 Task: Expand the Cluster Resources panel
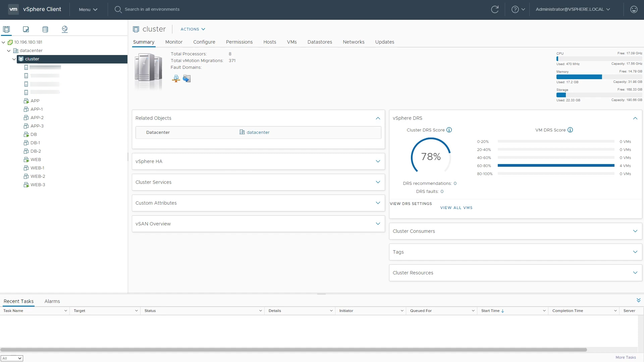coord(635,273)
